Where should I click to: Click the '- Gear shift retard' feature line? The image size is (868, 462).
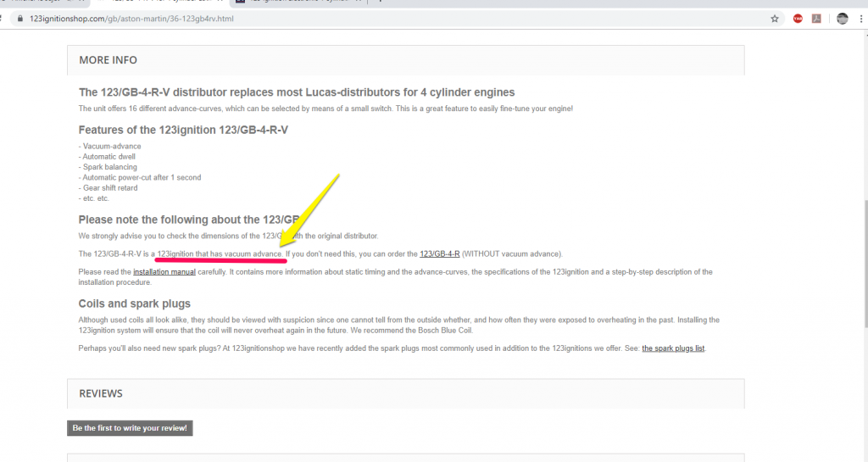click(x=108, y=187)
